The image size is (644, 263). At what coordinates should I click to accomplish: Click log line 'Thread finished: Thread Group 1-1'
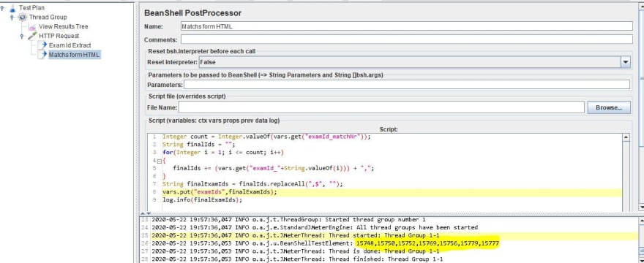[297, 259]
